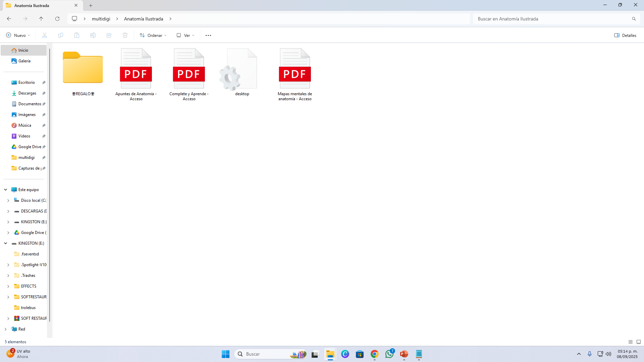
Task: Collapse the Este equipo tree node
Action: click(x=6, y=190)
